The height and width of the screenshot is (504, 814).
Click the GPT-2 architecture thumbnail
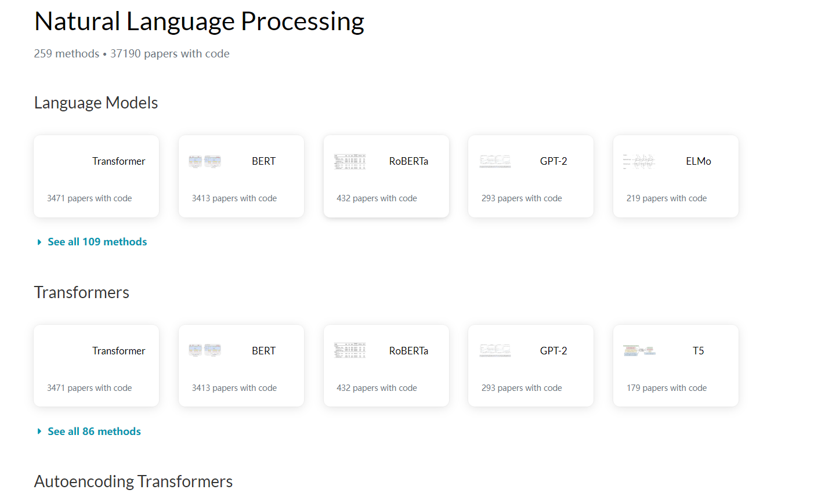point(494,161)
